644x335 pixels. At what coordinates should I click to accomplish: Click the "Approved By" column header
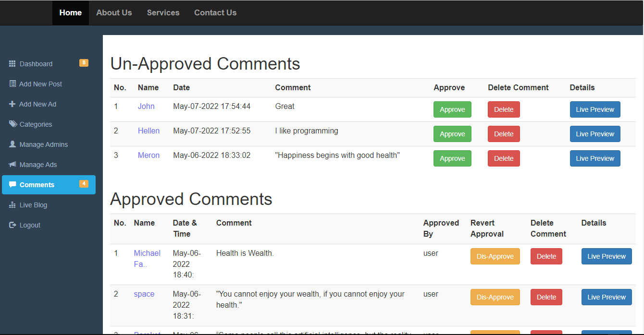(x=441, y=228)
